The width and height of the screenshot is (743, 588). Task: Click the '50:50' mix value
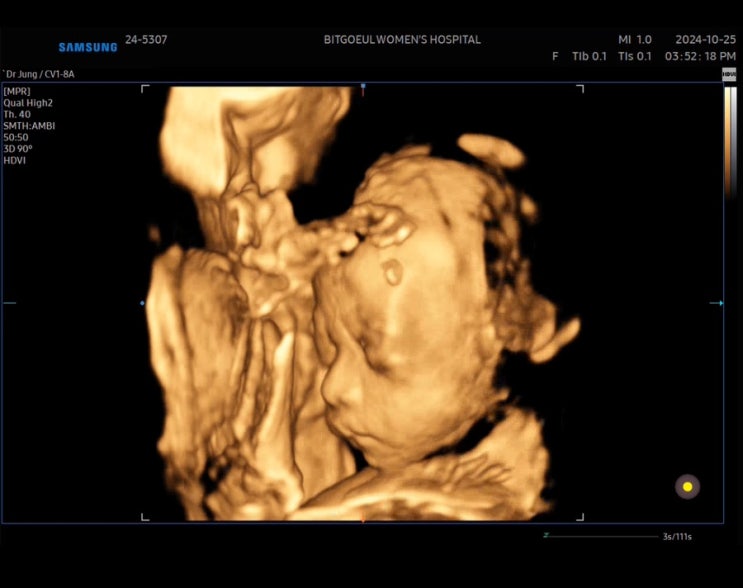tap(16, 137)
